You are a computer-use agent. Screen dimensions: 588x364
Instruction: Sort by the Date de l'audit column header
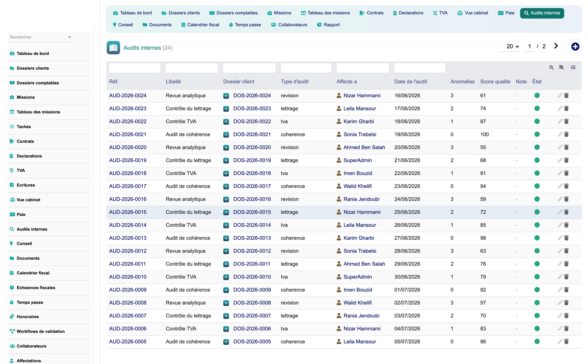coord(411,82)
